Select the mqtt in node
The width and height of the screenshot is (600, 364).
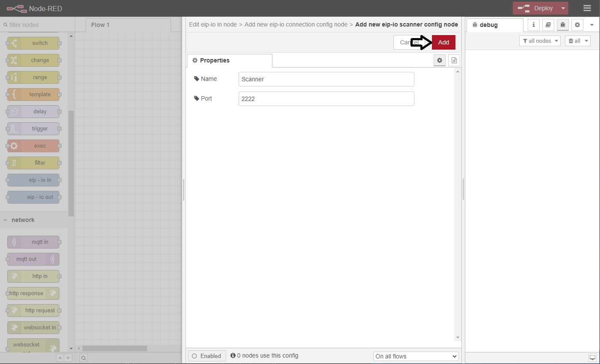[x=33, y=242]
